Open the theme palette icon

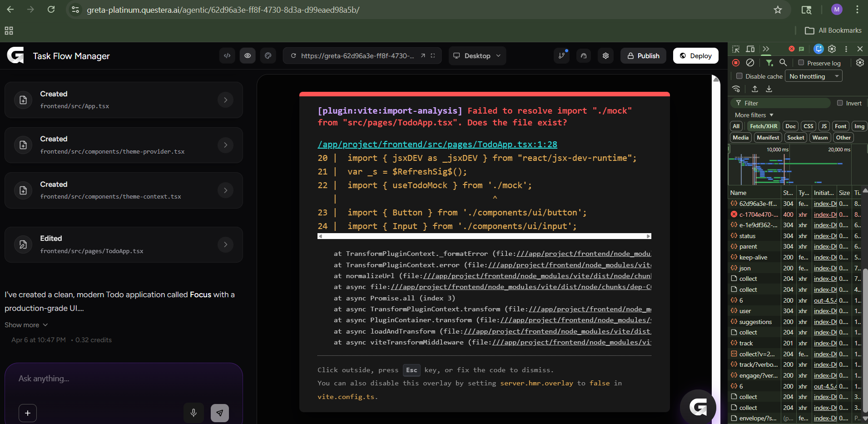click(268, 56)
